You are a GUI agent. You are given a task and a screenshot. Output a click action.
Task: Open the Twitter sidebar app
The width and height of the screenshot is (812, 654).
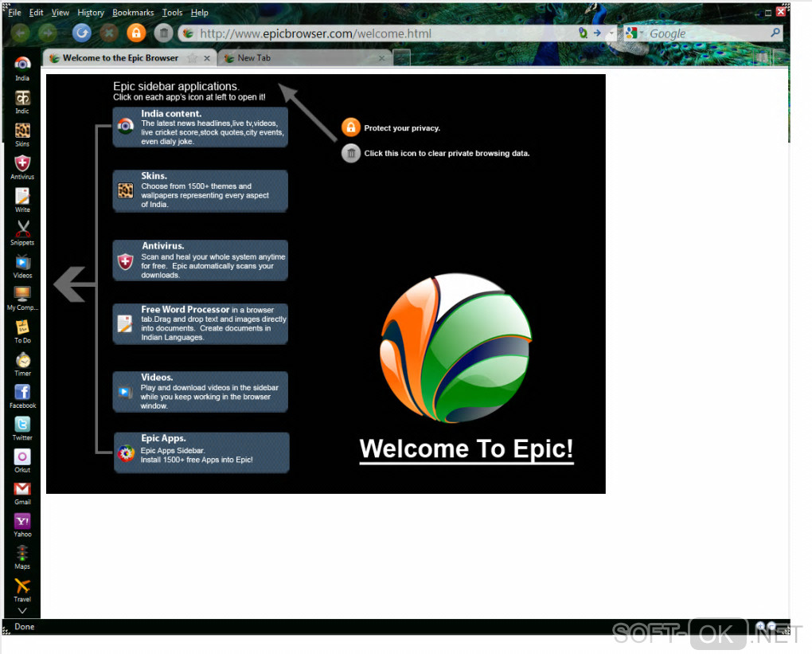[x=22, y=429]
